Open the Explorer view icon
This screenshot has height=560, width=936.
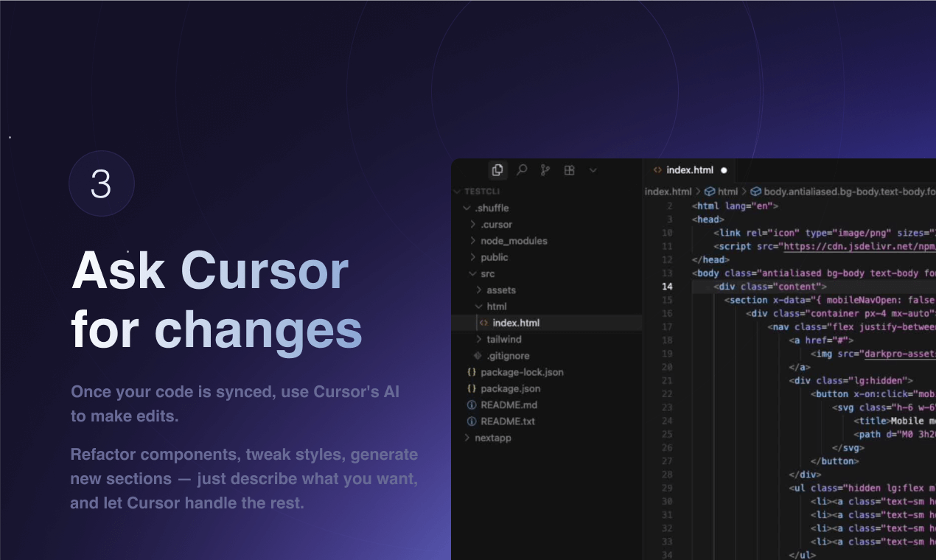[497, 170]
